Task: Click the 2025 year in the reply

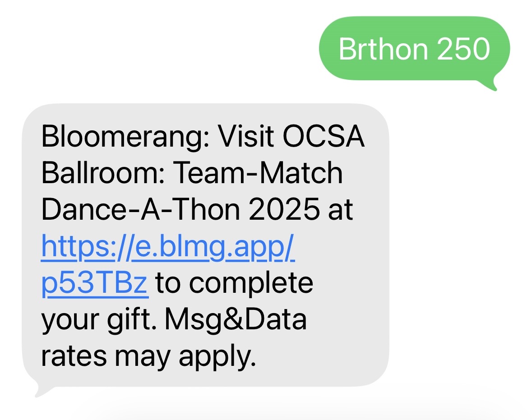Action: tap(280, 210)
